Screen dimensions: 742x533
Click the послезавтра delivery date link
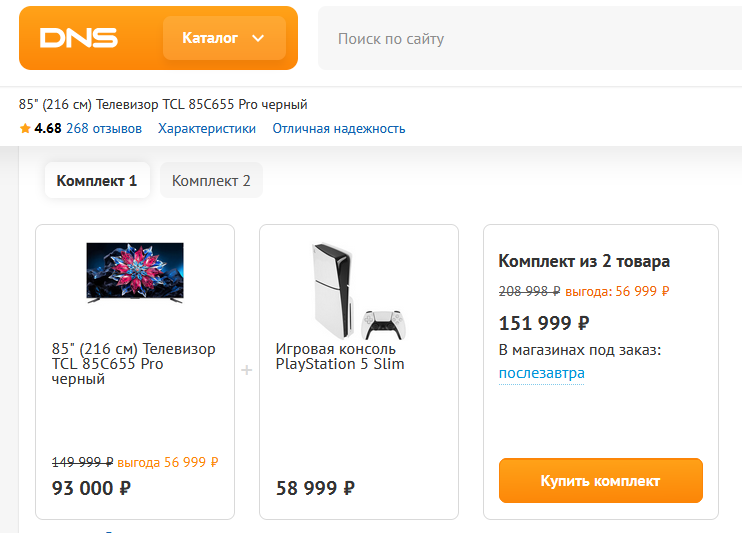541,373
